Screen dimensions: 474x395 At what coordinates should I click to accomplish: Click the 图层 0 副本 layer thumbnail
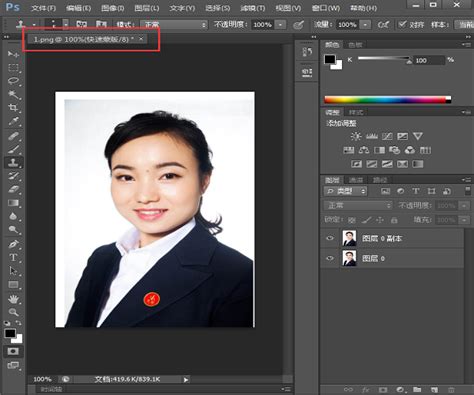(x=349, y=238)
